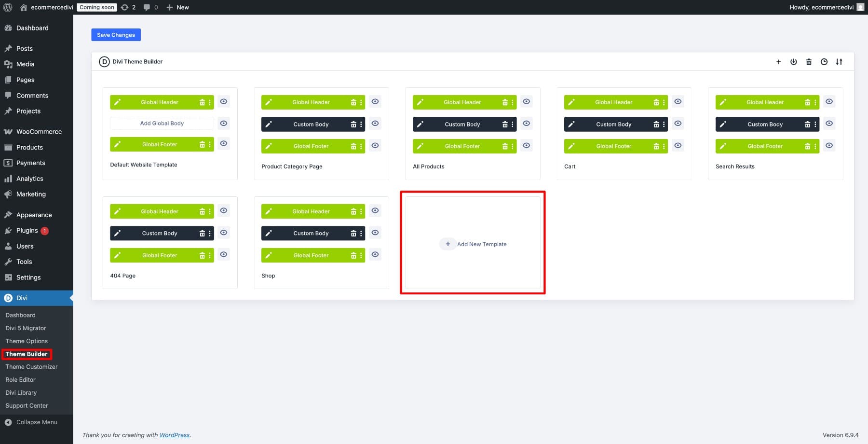Click Version 6.9.4 footer text

pyautogui.click(x=841, y=435)
